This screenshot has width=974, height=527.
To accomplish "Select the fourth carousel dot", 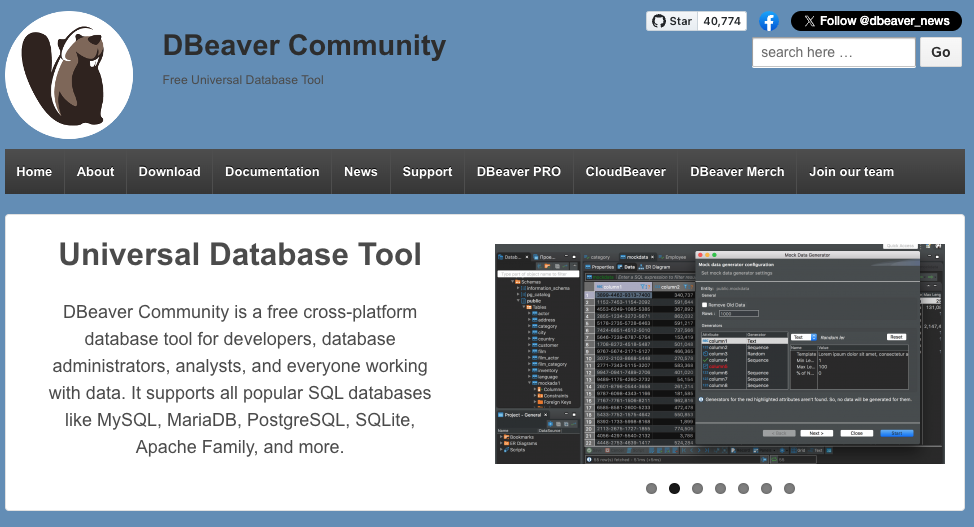I will tap(720, 488).
